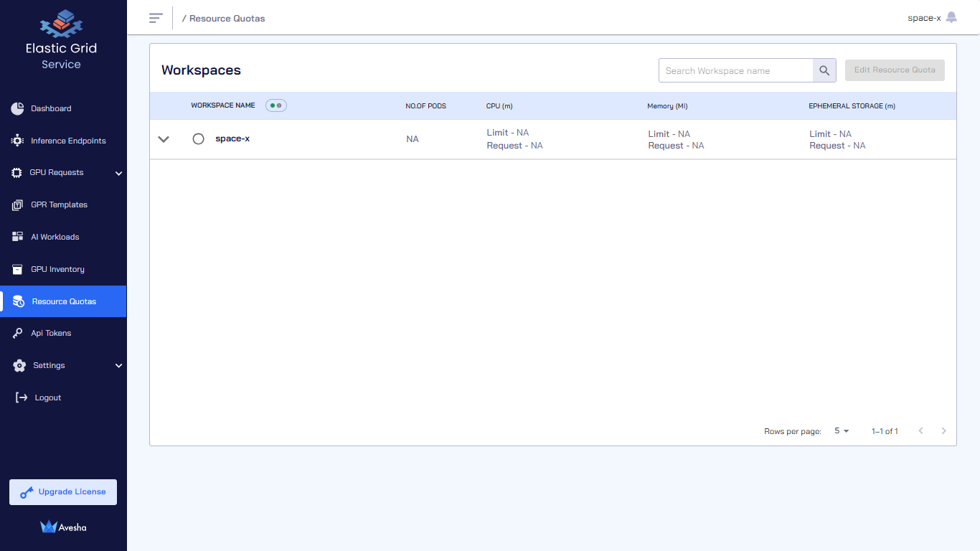
Task: Click the Upgrade License button
Action: (63, 492)
